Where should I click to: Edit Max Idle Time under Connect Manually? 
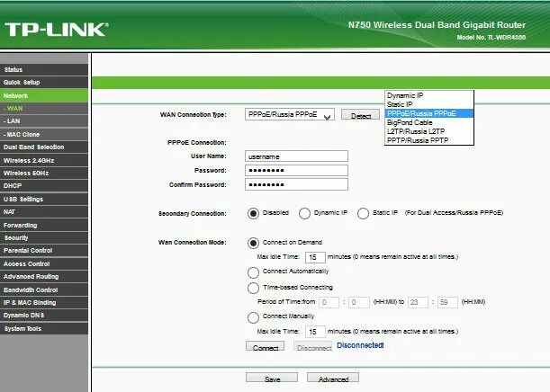pyautogui.click(x=315, y=332)
